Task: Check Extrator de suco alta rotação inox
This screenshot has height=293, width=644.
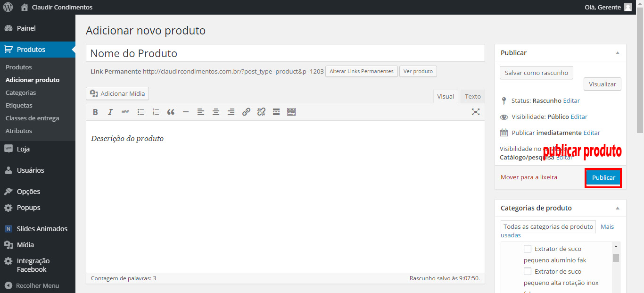Action: coord(528,271)
